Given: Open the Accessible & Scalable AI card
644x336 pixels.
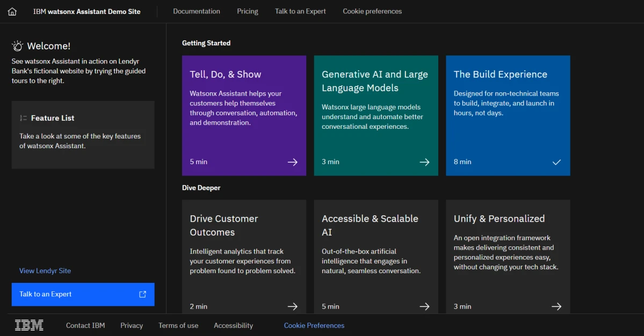Looking at the screenshot, I should 376,257.
